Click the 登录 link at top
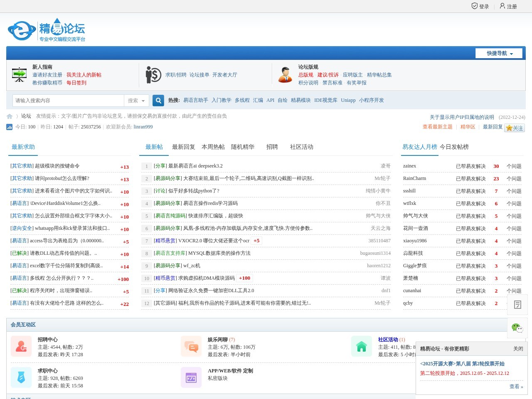 coord(480,6)
